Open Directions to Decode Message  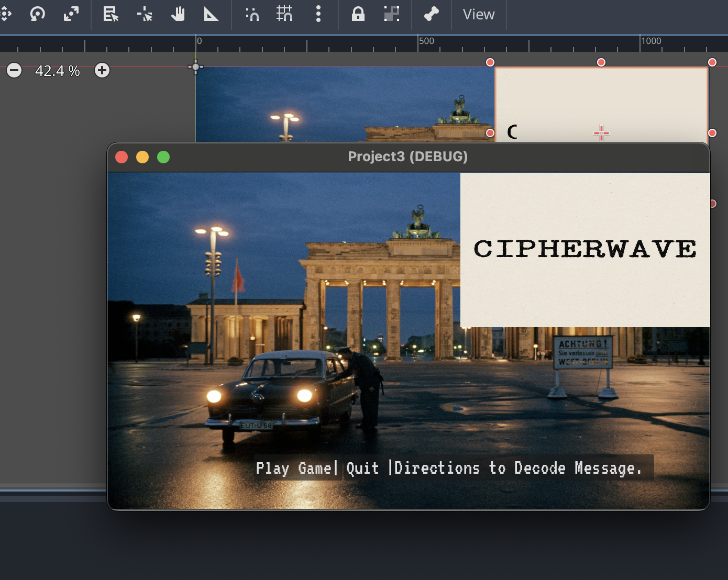pos(518,468)
